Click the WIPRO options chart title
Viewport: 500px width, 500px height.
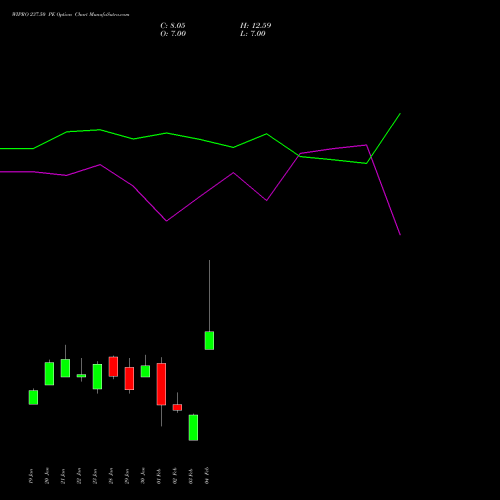pos(70,14)
